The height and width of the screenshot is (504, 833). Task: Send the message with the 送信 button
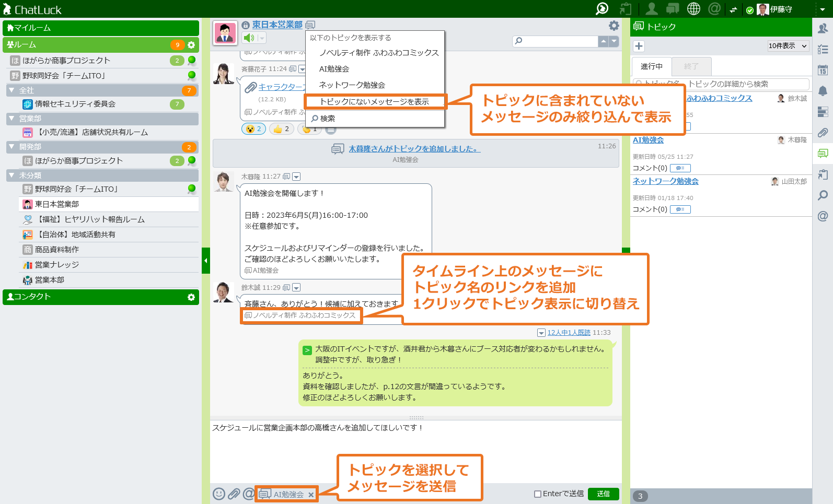point(604,494)
